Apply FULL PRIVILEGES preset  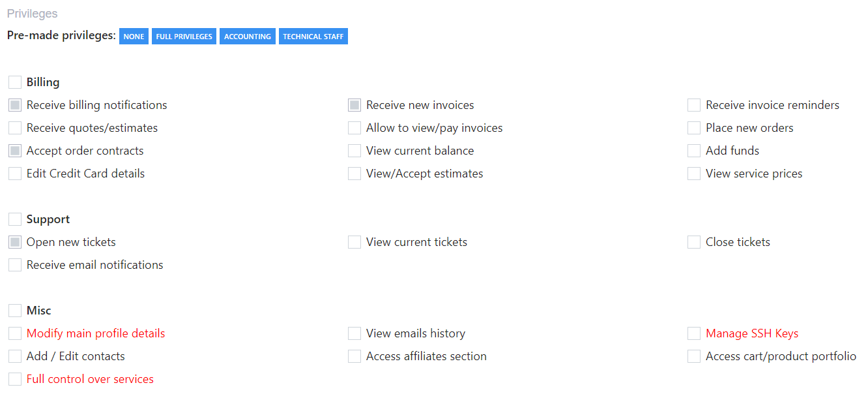(x=184, y=37)
